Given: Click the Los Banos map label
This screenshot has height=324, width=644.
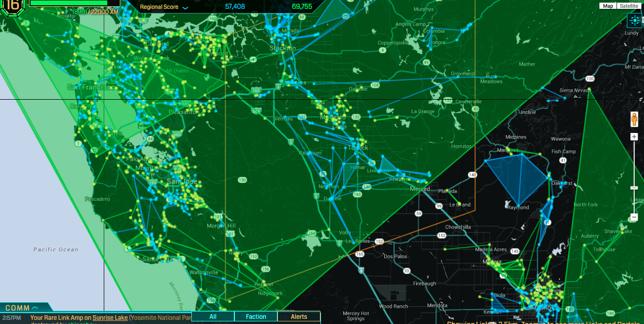Looking at the screenshot, I should pos(357,241).
